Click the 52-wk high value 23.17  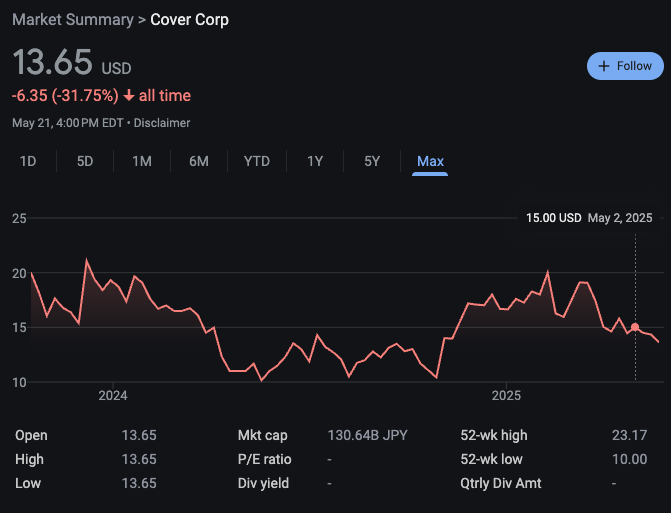pos(630,435)
